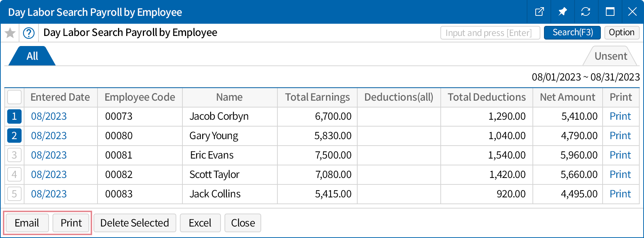Select row 3 checkbox for Eric Evans
Screen dimensions: 644x238
pyautogui.click(x=14, y=155)
